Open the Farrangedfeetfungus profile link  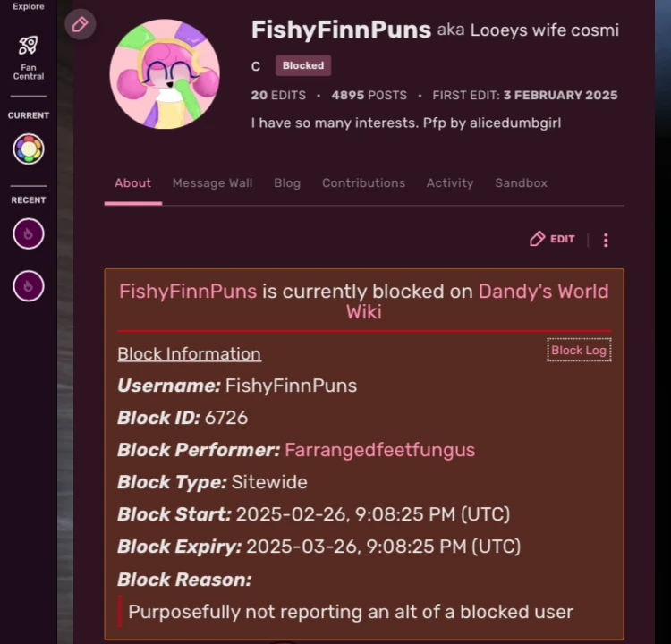pos(379,450)
